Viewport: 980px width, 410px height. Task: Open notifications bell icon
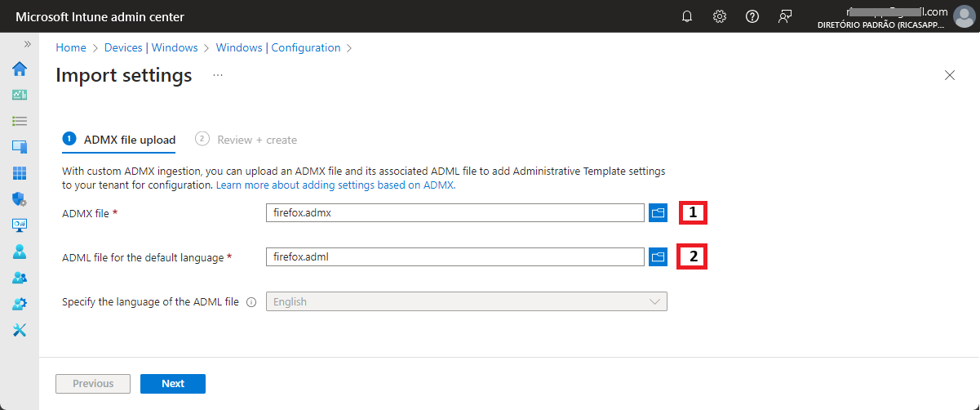click(x=687, y=16)
